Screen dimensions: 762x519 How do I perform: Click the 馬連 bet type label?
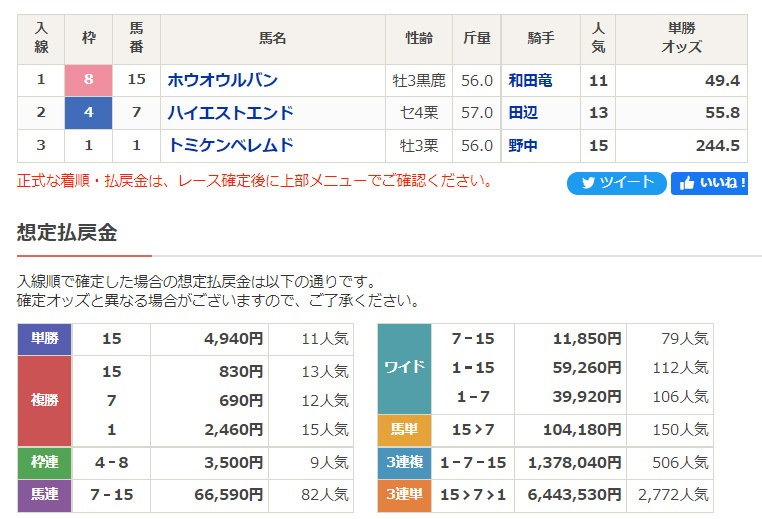(x=45, y=495)
